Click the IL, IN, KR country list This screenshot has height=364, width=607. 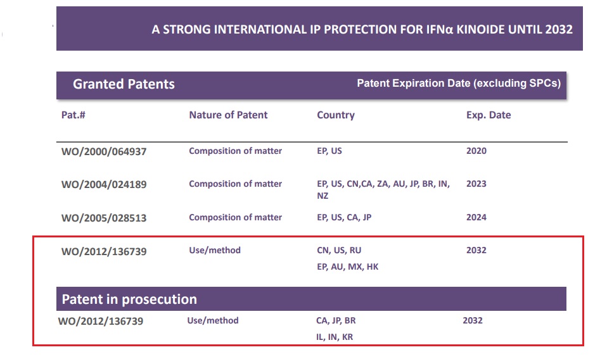pyautogui.click(x=335, y=337)
